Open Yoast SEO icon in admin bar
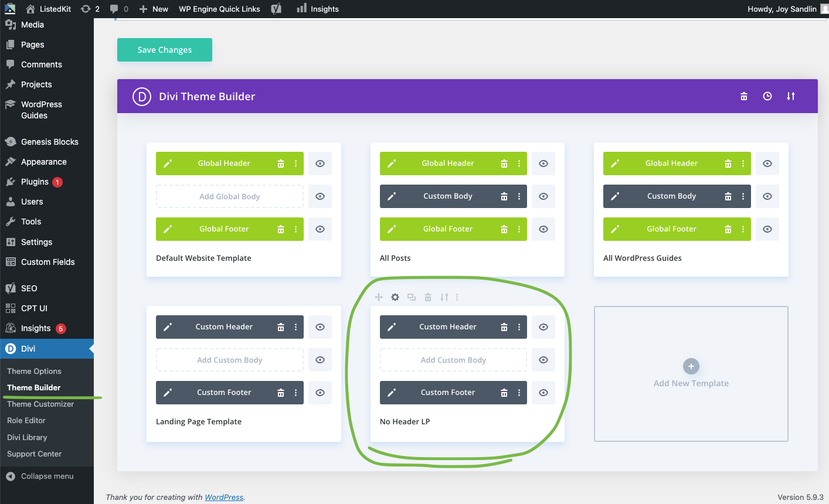The height and width of the screenshot is (504, 829). [x=276, y=9]
